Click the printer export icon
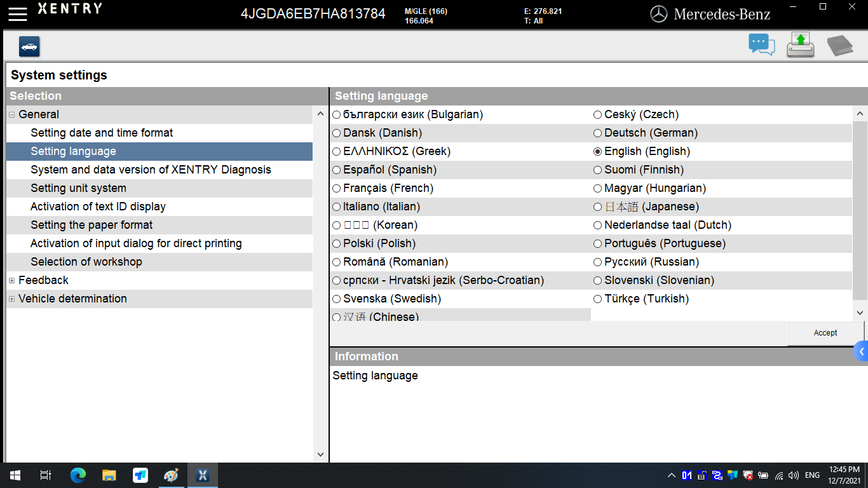 click(801, 45)
